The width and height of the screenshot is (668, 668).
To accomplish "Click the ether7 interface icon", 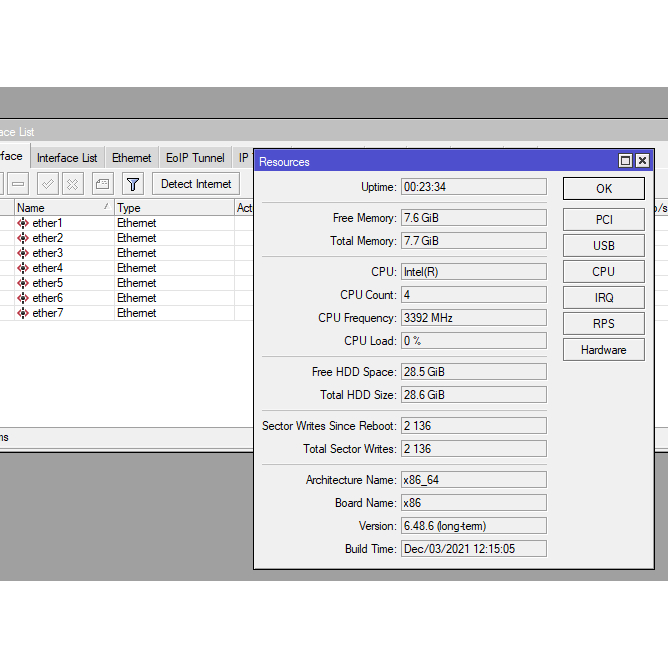I will click(x=23, y=313).
